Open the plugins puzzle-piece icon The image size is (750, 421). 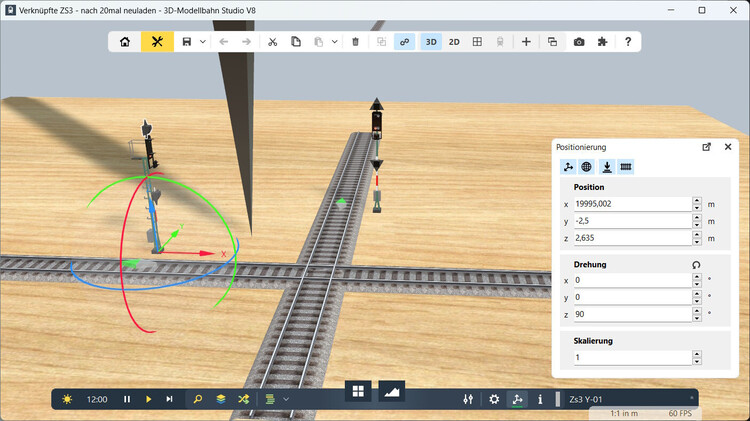pyautogui.click(x=602, y=42)
